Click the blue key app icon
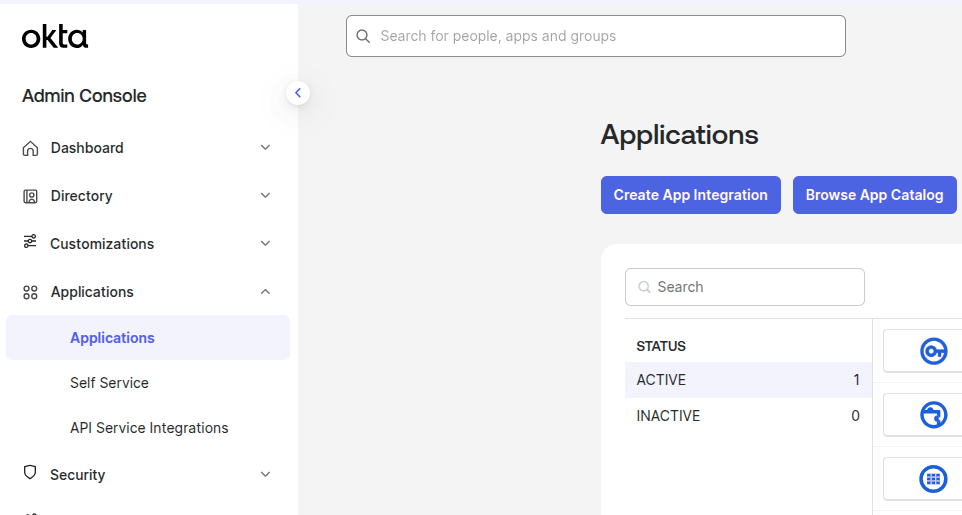The width and height of the screenshot is (962, 515). coord(932,351)
